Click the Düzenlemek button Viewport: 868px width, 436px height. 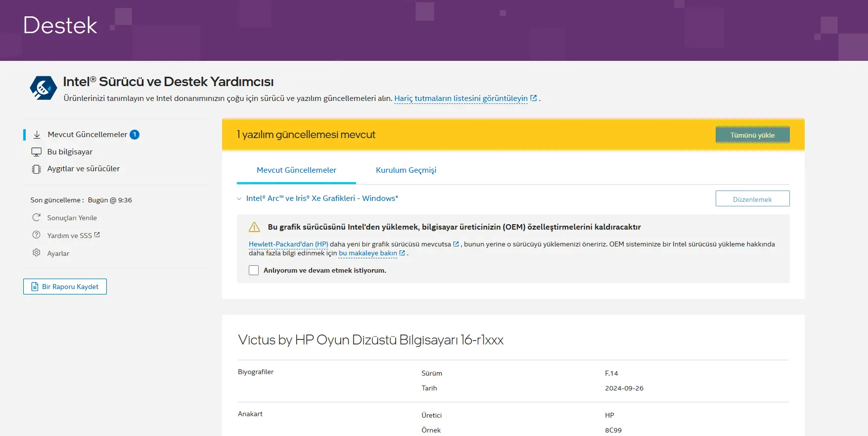[x=752, y=199]
